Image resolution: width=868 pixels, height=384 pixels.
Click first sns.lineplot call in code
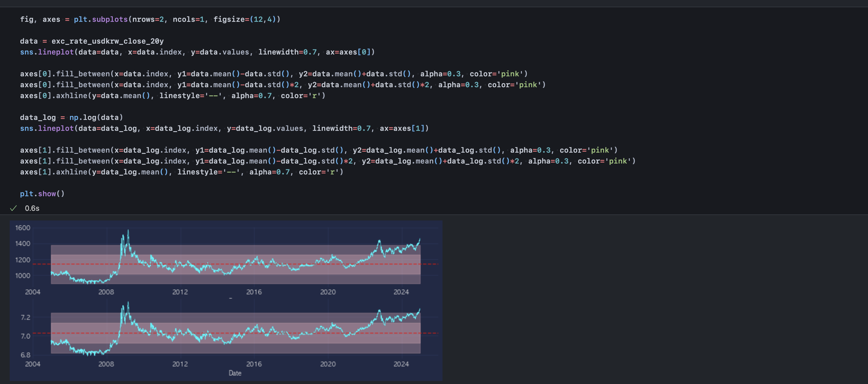pos(47,52)
